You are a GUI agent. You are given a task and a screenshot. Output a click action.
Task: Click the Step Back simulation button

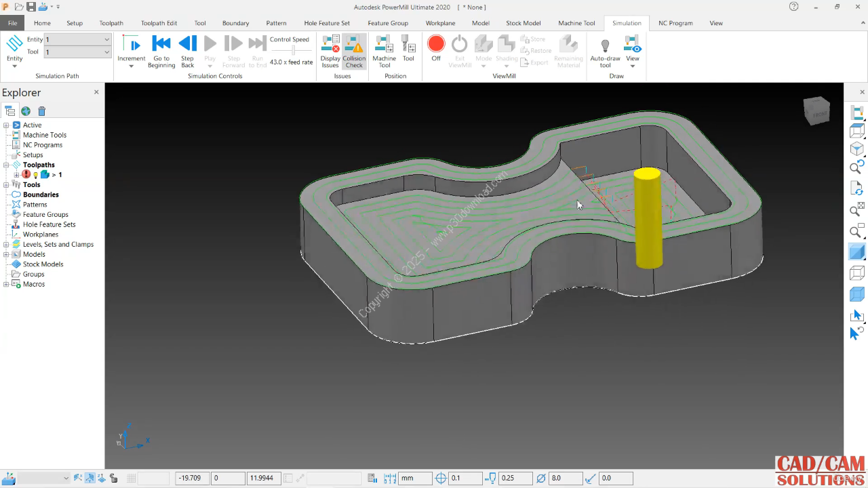(x=188, y=52)
